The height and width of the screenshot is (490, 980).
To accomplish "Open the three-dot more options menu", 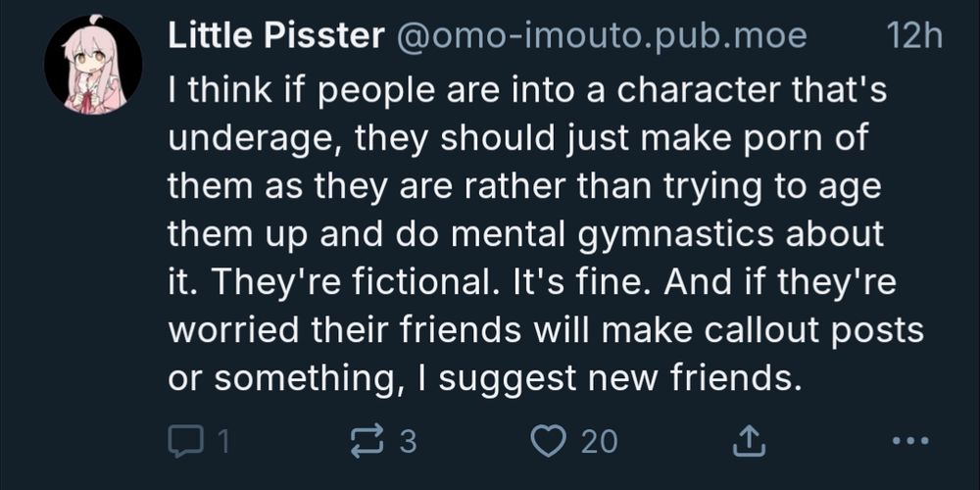I will [910, 442].
